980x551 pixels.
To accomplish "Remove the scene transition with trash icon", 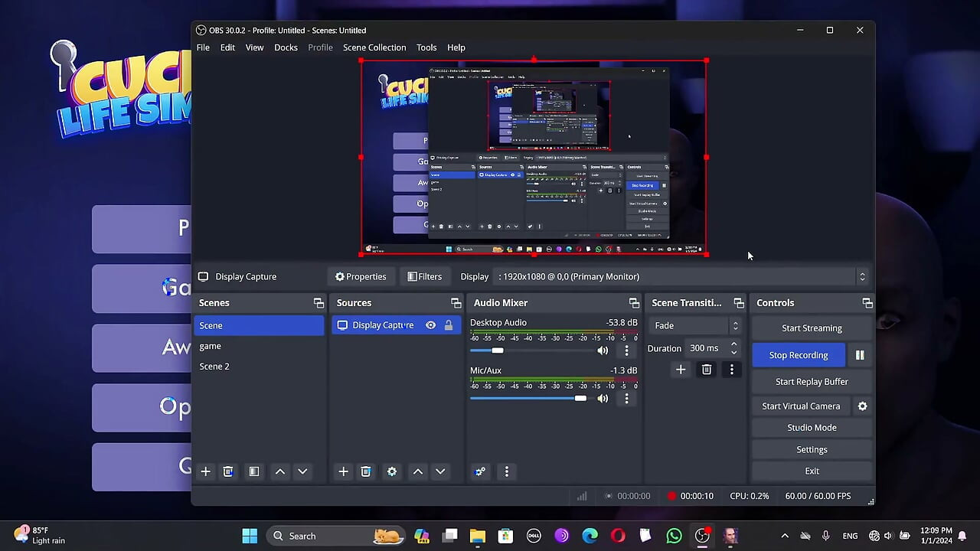I will point(707,370).
